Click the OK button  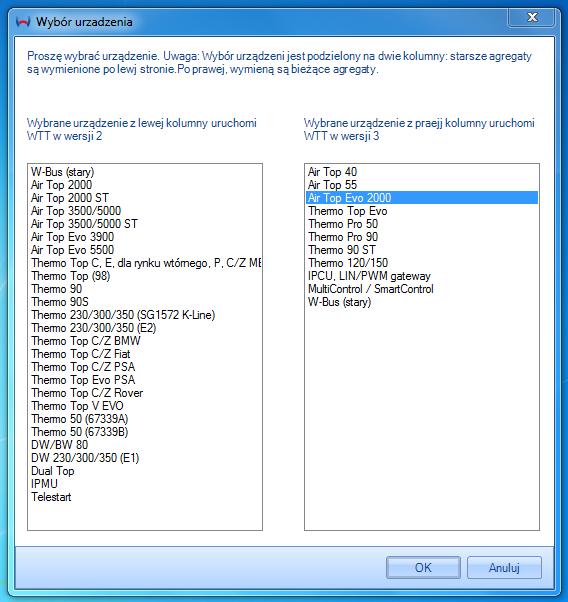(423, 567)
